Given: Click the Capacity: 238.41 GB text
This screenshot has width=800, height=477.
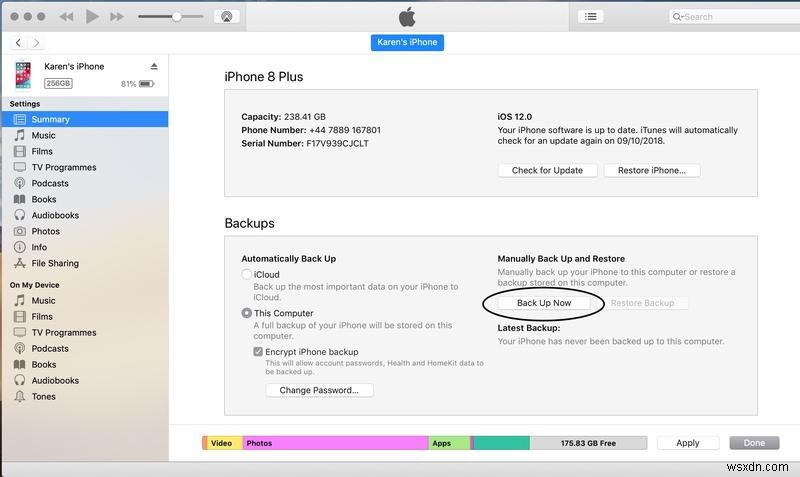Looking at the screenshot, I should [283, 117].
